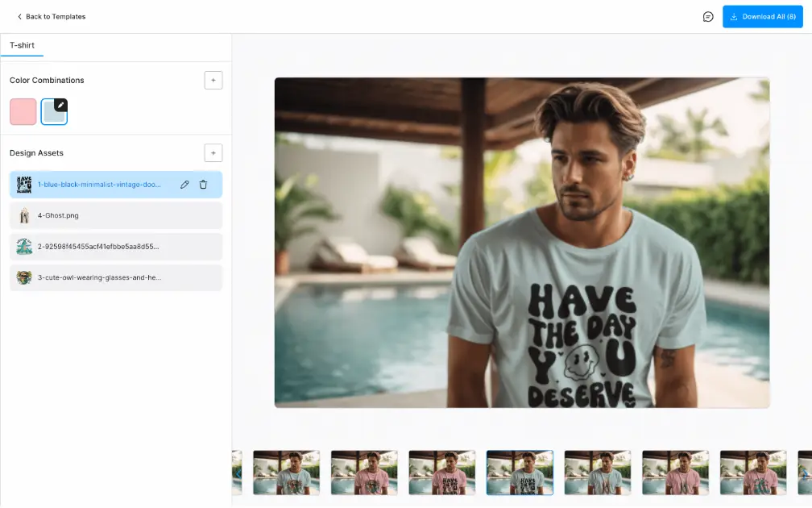Screen dimensions: 812x508
Task: Click the plus icon next to Color Combinations
Action: [x=213, y=80]
